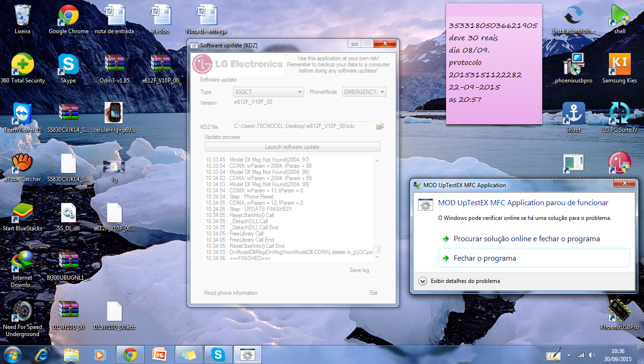644x364 pixels.
Task: Open the Lixeira recycle bin icon
Action: click(x=22, y=19)
